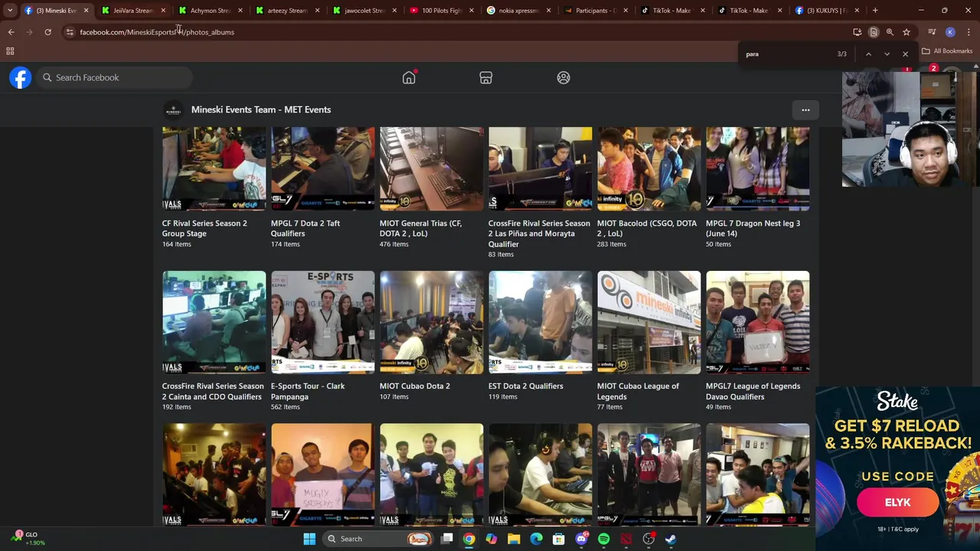
Task: Open MIOT Bacolod album title
Action: [647, 228]
